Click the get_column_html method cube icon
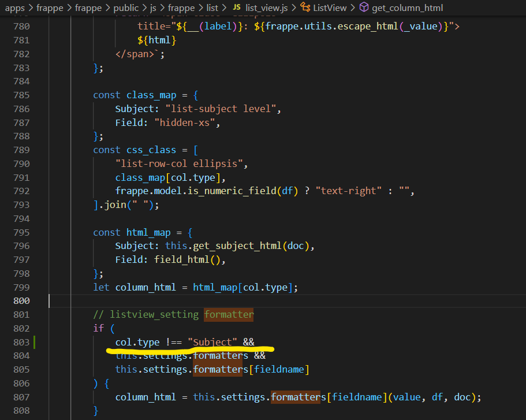Viewport: 526px width, 420px height. tap(364, 7)
